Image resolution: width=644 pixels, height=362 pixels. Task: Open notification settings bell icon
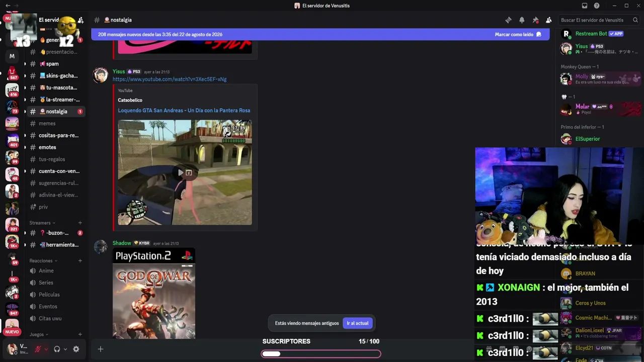[522, 20]
